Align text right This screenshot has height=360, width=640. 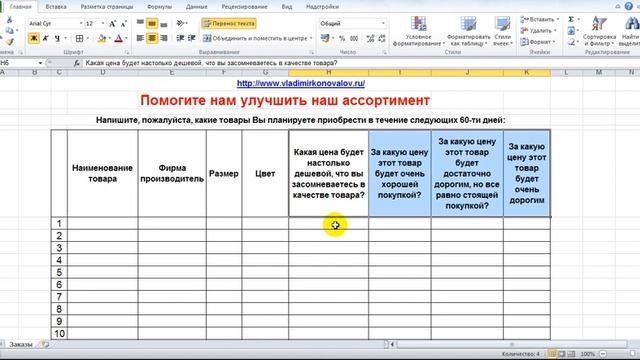coord(164,38)
